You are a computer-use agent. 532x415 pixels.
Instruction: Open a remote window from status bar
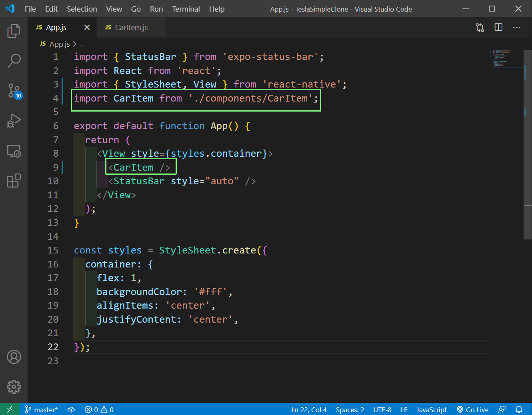[x=10, y=409]
